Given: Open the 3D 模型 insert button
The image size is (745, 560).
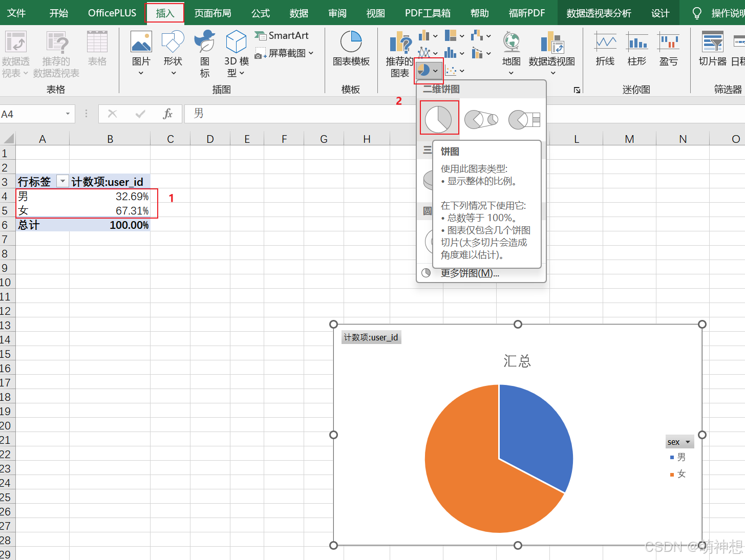Looking at the screenshot, I should point(237,53).
